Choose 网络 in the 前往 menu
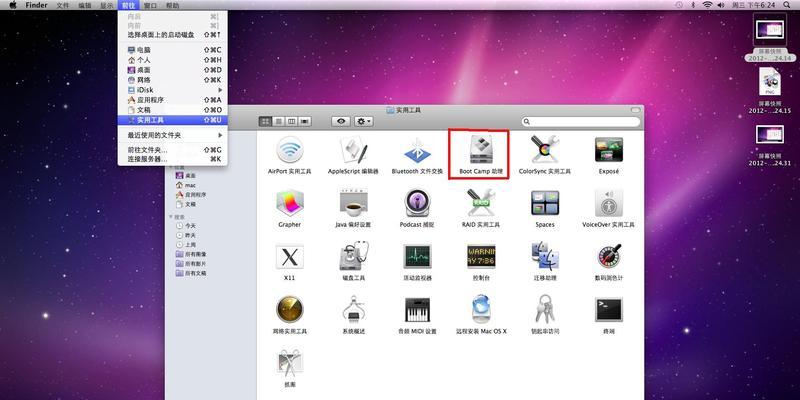Screen dimensions: 800x400 click(x=172, y=80)
